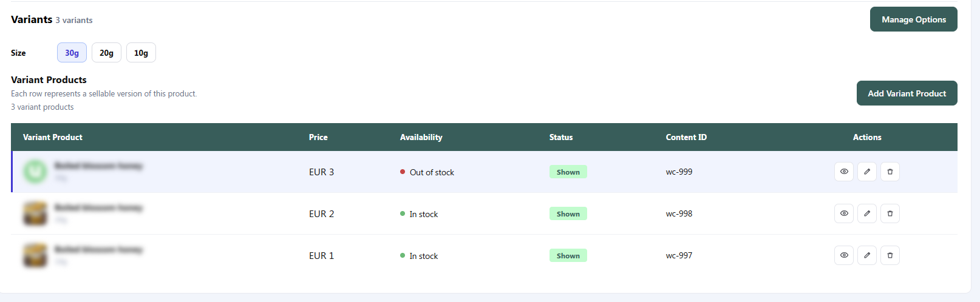The image size is (980, 302).
Task: Toggle visibility eye for wc-998 row
Action: click(x=844, y=213)
